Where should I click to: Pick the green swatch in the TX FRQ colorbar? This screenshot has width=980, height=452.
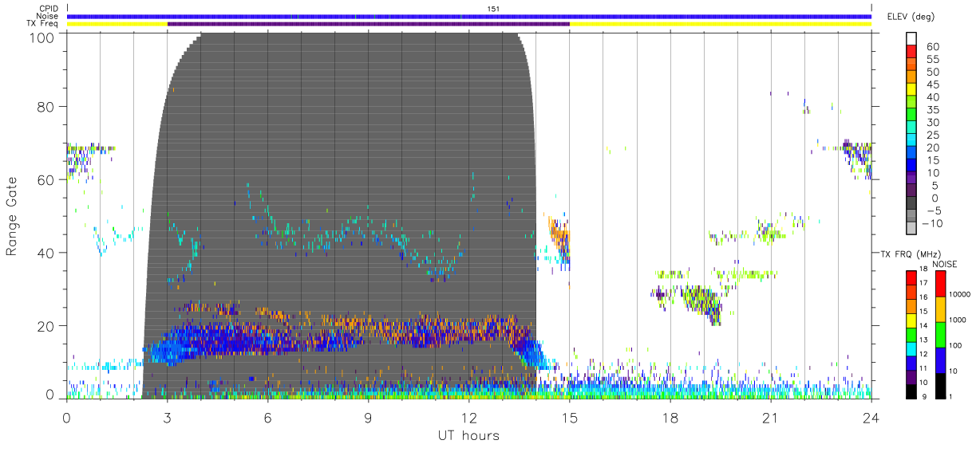(911, 333)
